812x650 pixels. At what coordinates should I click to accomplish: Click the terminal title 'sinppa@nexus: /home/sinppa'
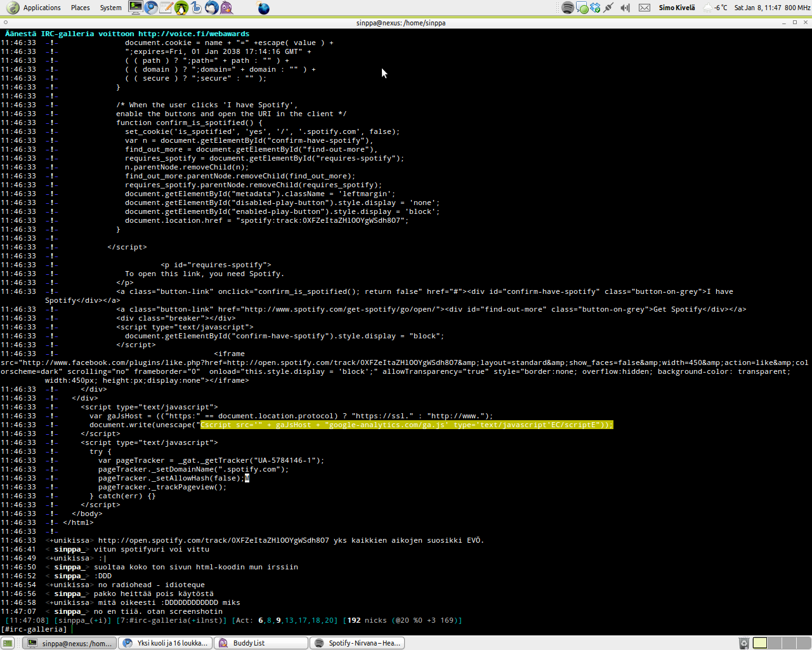401,23
